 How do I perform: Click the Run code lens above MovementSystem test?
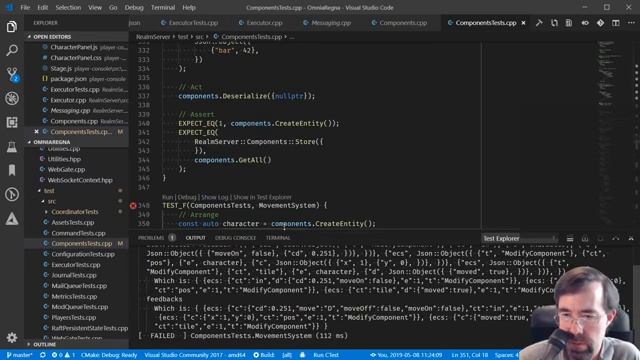coord(167,197)
